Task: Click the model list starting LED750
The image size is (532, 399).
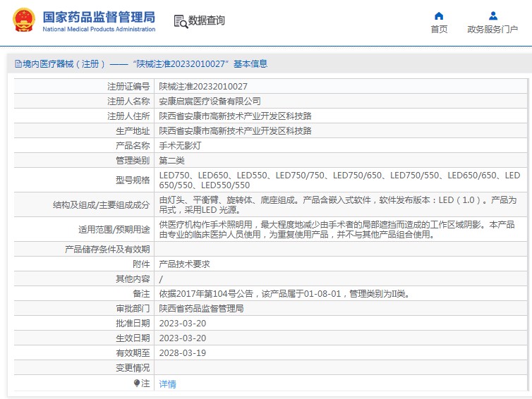Action: pyautogui.click(x=339, y=180)
